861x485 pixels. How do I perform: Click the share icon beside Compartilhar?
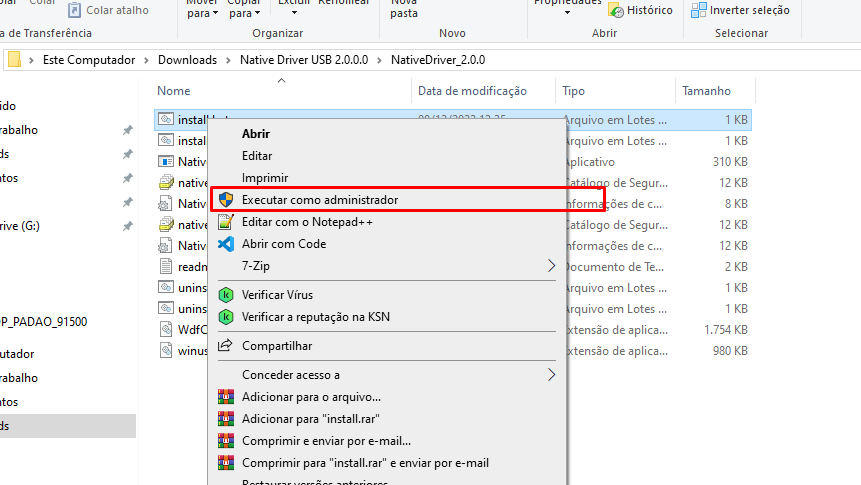click(226, 346)
